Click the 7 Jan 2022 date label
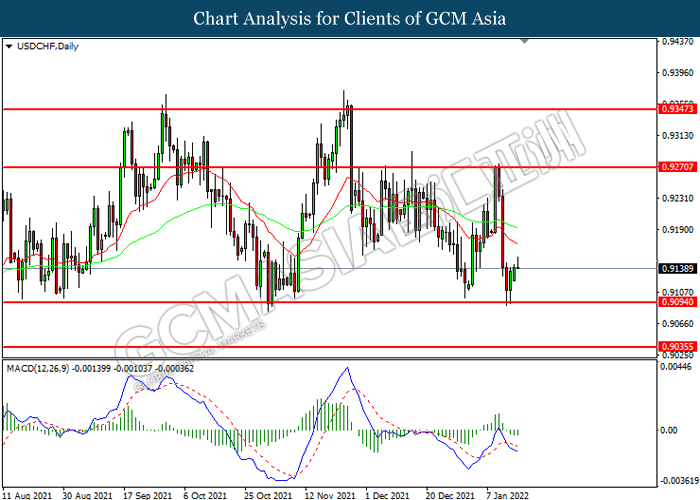 [x=507, y=495]
